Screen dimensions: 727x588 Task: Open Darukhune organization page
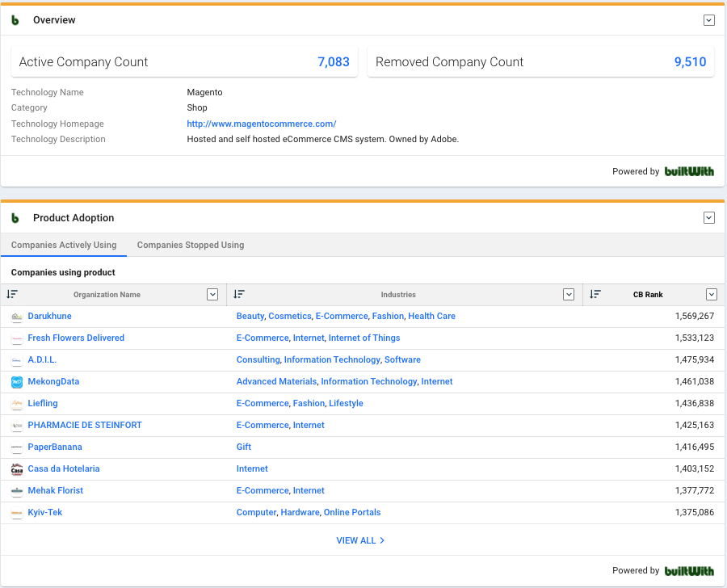[49, 317]
